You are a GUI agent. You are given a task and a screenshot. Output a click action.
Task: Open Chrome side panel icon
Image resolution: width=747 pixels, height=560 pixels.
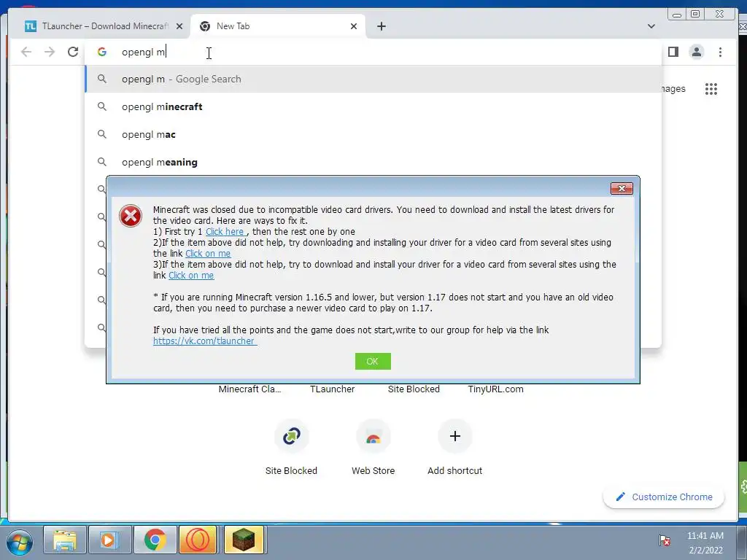pyautogui.click(x=673, y=52)
